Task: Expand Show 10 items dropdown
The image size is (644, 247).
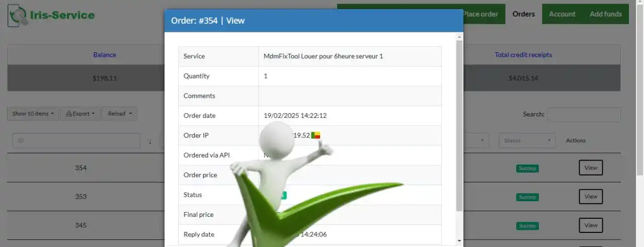Action: coord(33,114)
